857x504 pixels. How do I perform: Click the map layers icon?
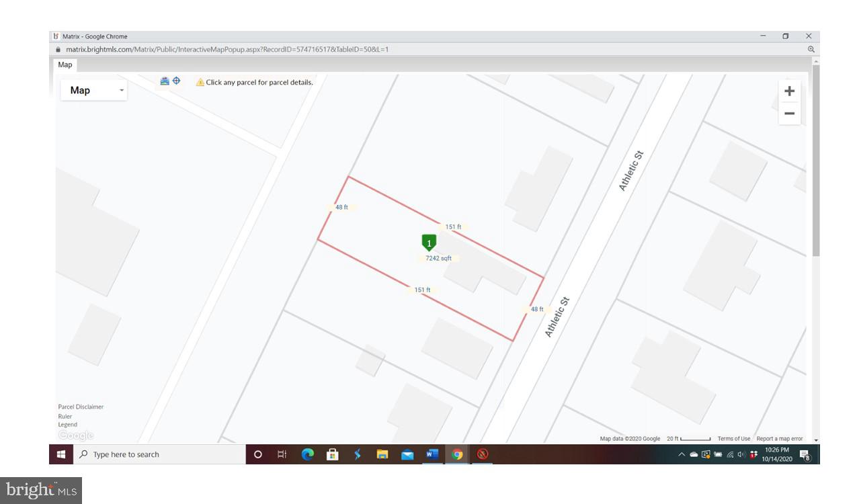(165, 81)
